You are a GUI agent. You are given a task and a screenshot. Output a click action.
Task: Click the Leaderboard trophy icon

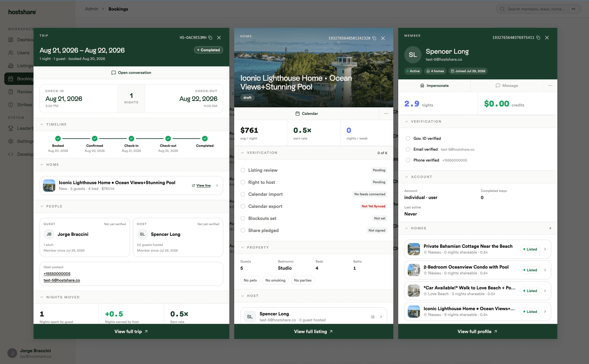11,128
